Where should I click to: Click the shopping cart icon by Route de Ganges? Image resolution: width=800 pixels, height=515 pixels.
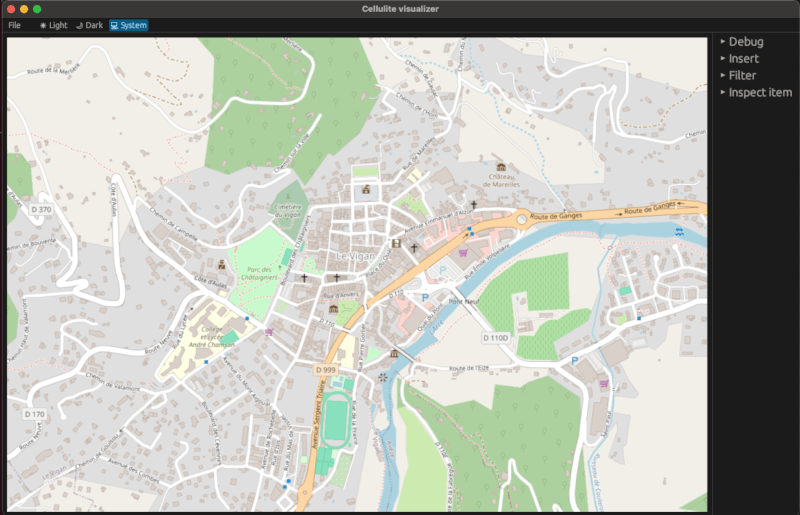pos(462,253)
